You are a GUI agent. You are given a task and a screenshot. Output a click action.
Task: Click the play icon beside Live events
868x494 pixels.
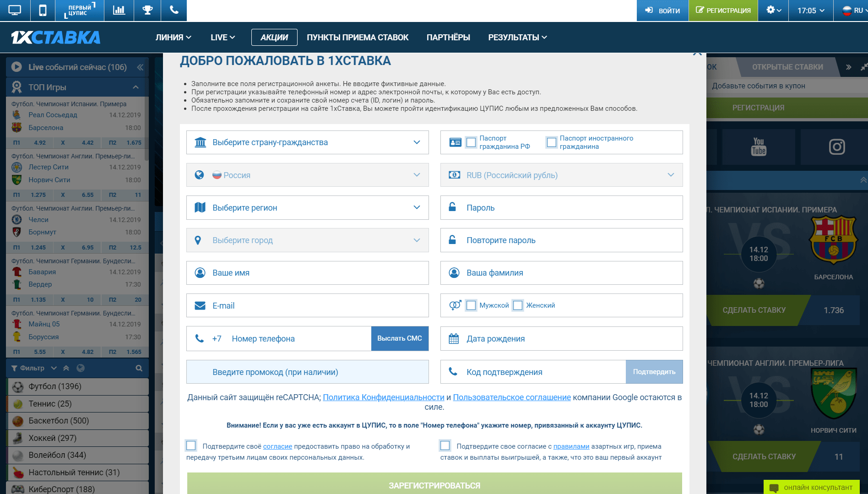17,67
